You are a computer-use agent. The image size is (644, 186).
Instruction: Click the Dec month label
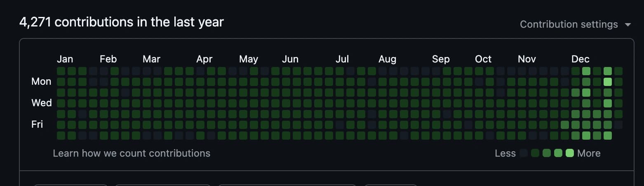tap(581, 59)
